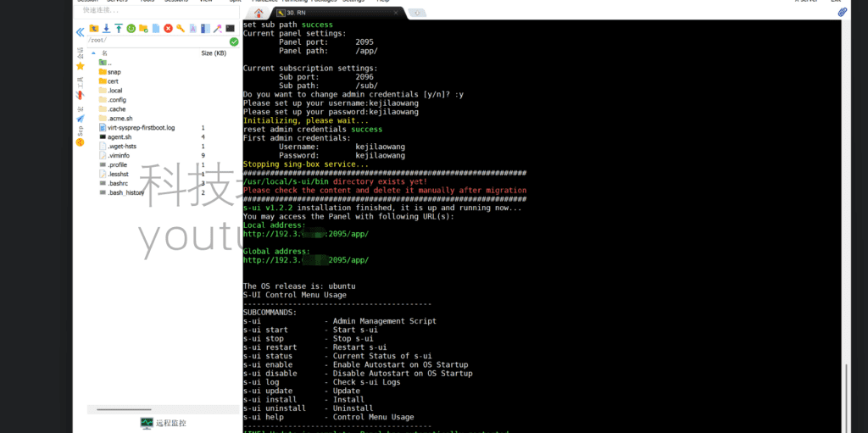Click the upload file icon in SFTP toolbar
Screen dimensions: 868x433
click(119, 29)
